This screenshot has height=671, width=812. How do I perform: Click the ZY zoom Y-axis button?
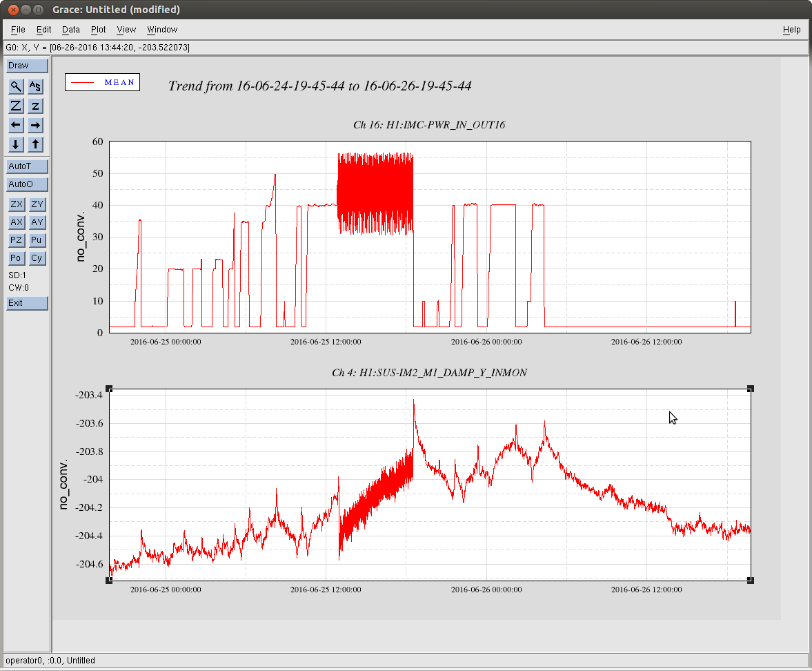point(37,204)
